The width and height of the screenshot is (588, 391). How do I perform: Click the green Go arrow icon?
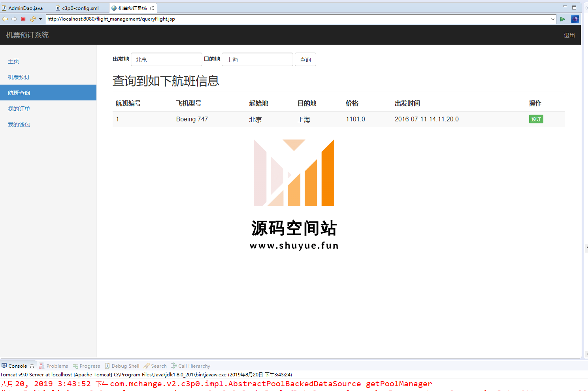pos(563,19)
